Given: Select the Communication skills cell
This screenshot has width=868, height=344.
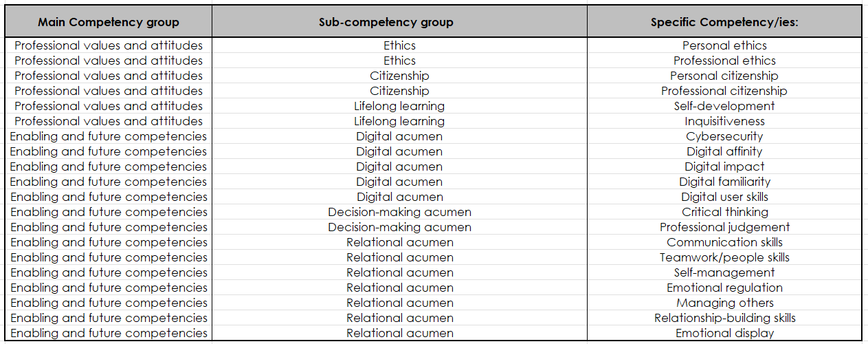Looking at the screenshot, I should pyautogui.click(x=724, y=242).
